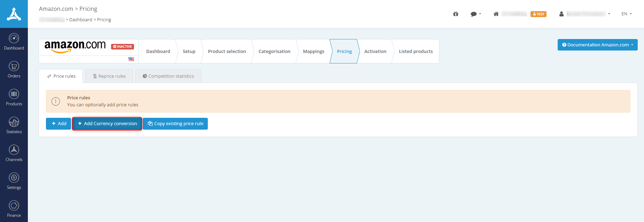This screenshot has height=222, width=644.
Task: Go to the Setup step
Action: 189,51
